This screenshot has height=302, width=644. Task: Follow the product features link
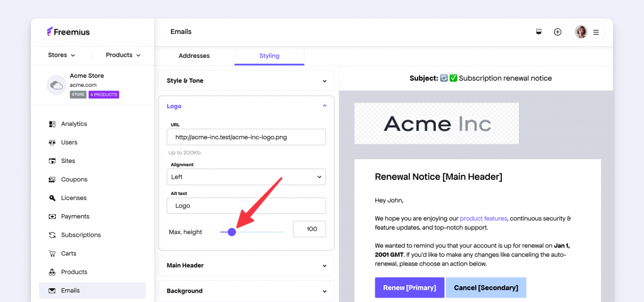[x=484, y=218]
